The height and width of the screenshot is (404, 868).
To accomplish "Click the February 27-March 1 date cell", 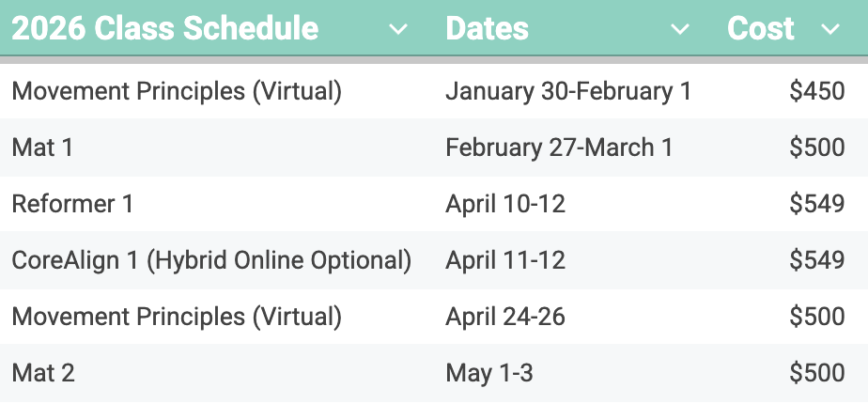I will click(559, 148).
